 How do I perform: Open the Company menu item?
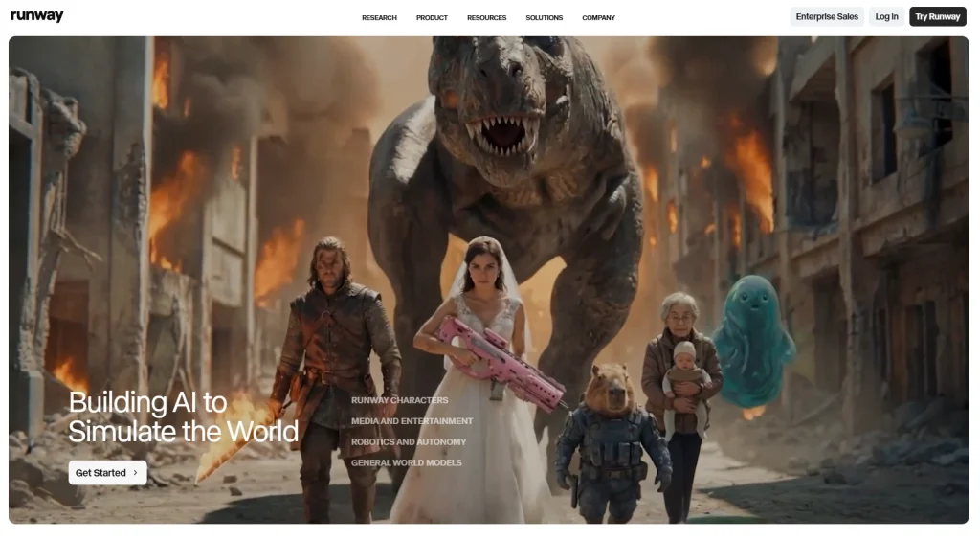pyautogui.click(x=598, y=18)
